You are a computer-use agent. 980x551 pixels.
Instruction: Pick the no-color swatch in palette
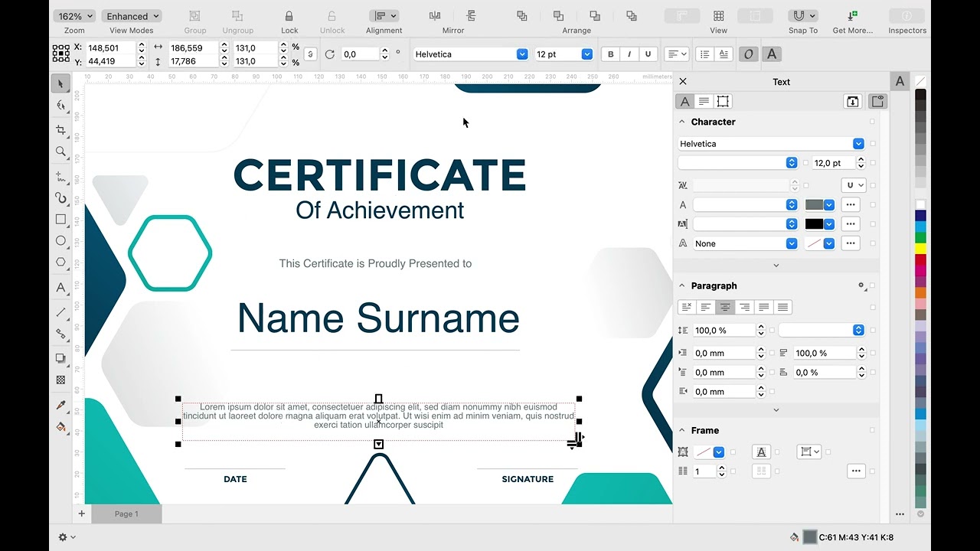tap(920, 81)
